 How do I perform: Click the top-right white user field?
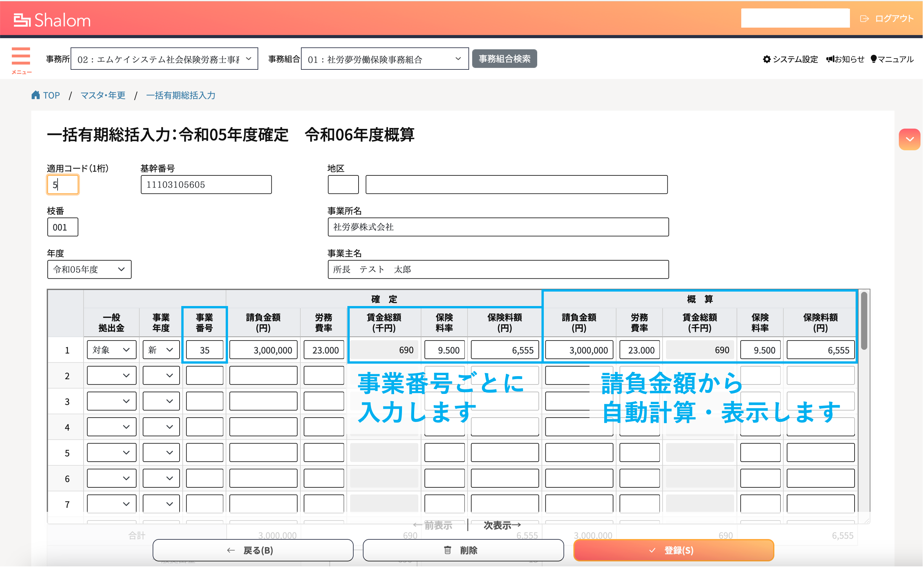[x=795, y=18]
